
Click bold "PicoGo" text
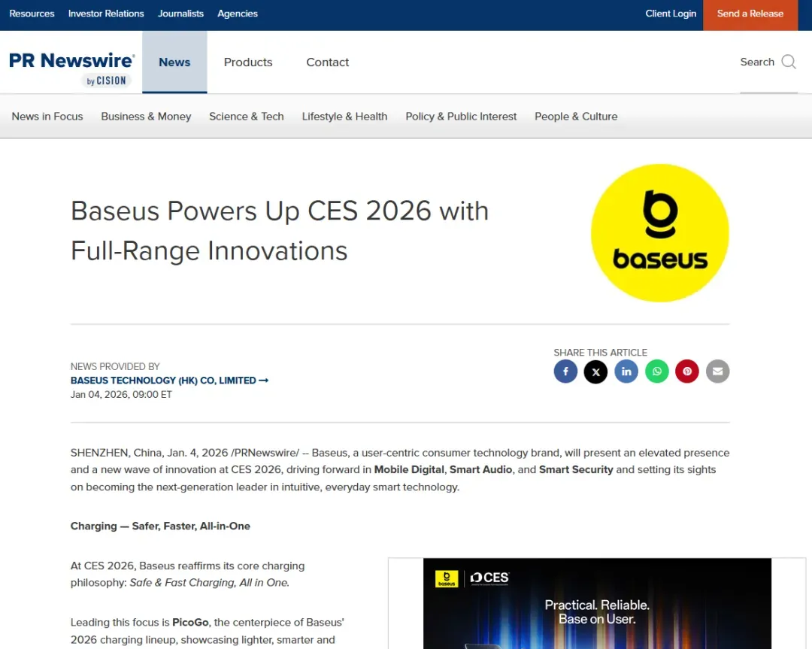click(190, 623)
